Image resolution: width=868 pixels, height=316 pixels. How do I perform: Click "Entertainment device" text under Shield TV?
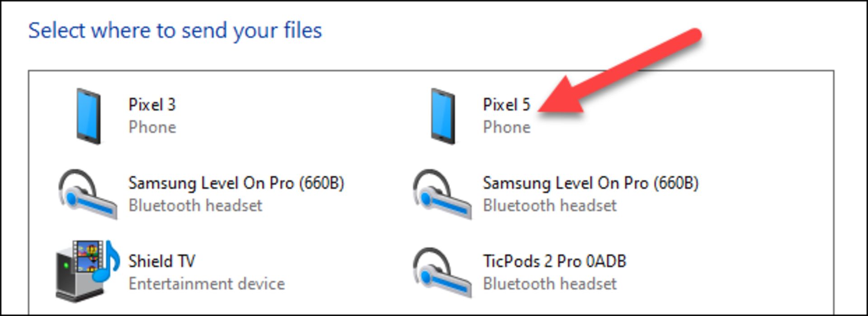207,284
